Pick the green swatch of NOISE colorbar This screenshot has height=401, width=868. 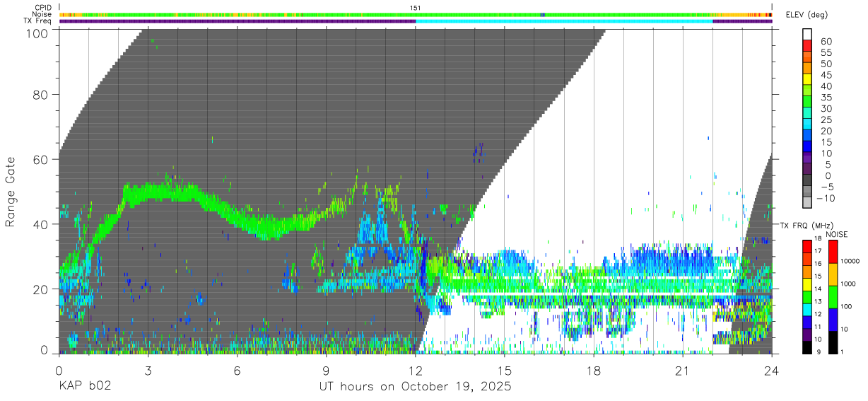click(x=833, y=297)
